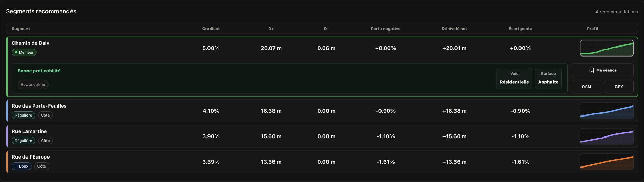This screenshot has height=182, width=644.
Task: Expand the Rue des Porte-Feuilles row
Action: [x=322, y=111]
